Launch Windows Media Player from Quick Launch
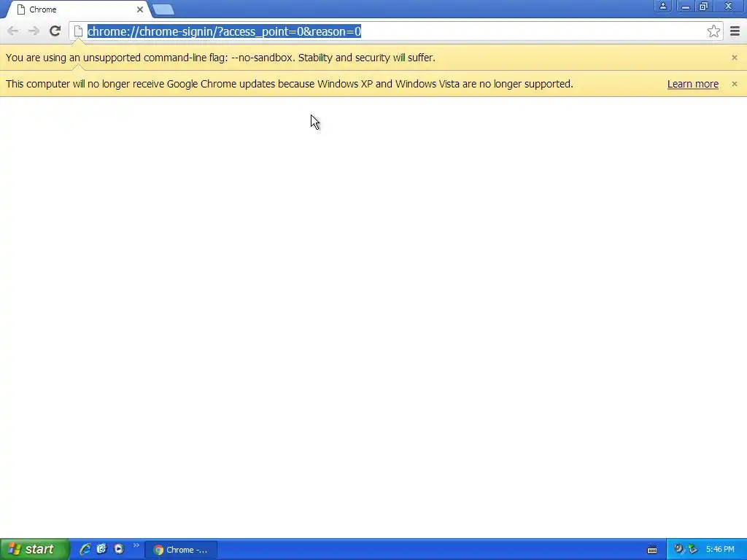 click(119, 549)
